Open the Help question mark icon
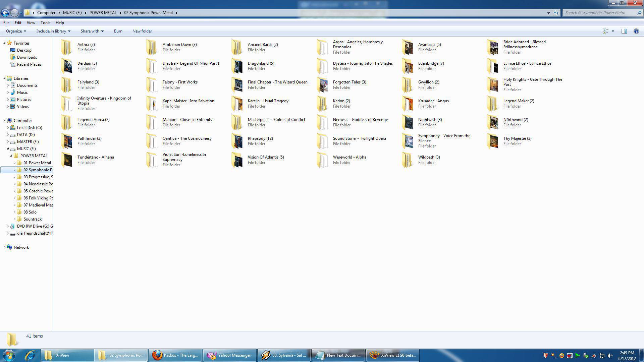The width and height of the screenshot is (644, 362). tap(636, 31)
